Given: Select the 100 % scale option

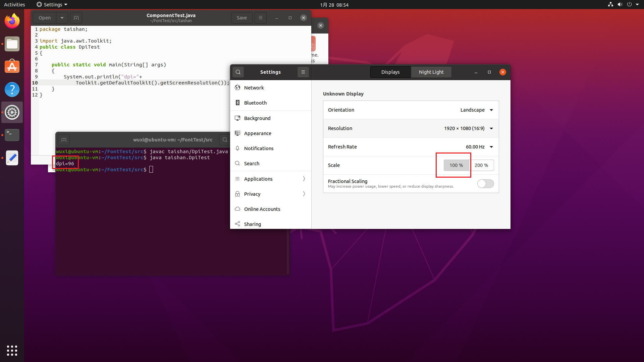Looking at the screenshot, I should 456,165.
